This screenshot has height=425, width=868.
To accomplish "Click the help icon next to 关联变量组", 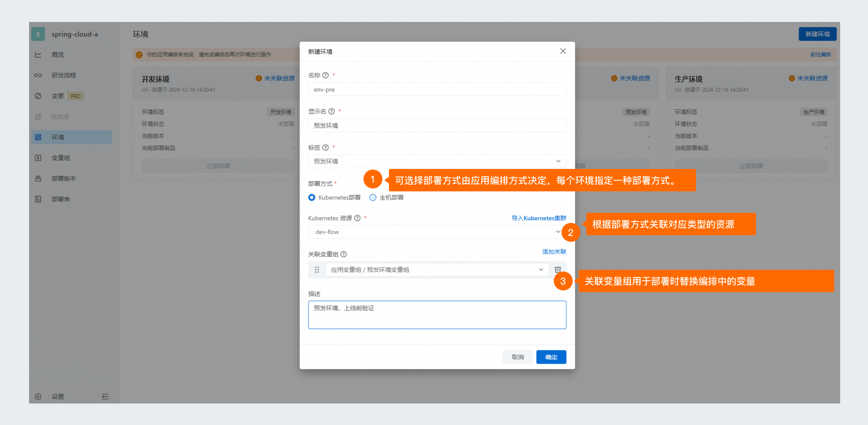I will tap(343, 254).
